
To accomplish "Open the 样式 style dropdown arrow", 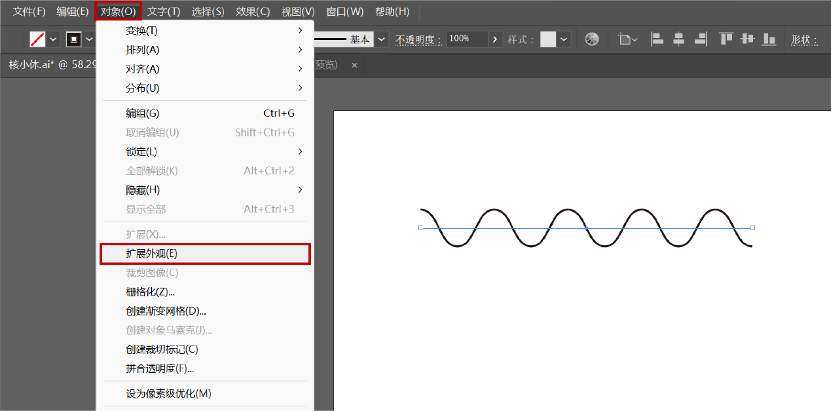I will click(x=564, y=39).
